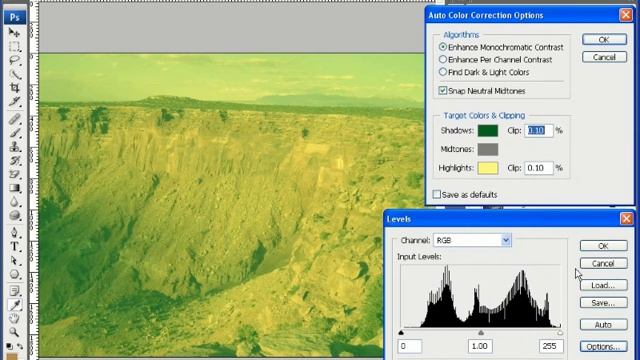
Task: Click Cancel in the Levels dialog
Action: 604,264
